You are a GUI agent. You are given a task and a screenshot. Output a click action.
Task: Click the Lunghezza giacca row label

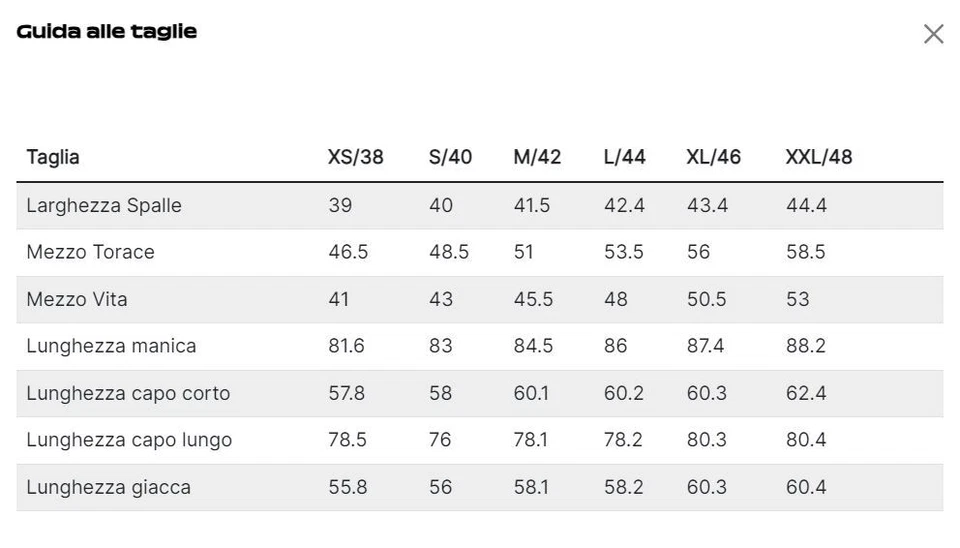tap(108, 487)
